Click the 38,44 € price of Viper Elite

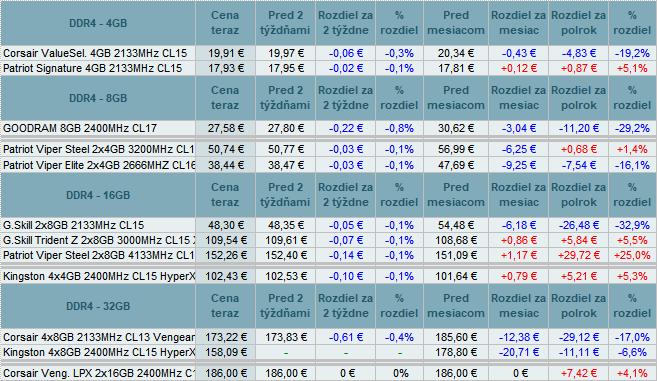click(225, 165)
